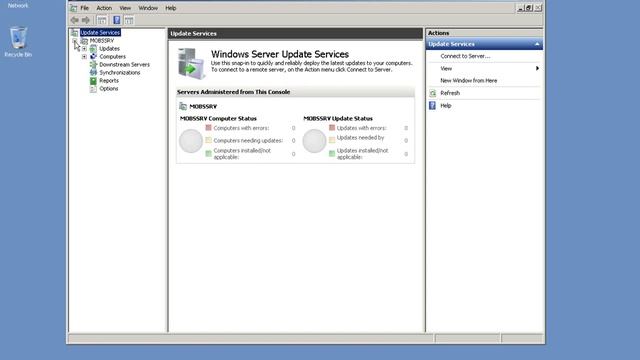Screen dimensions: 640x360
Task: Click 'Servers Administered from This Console' header
Action: [233, 92]
